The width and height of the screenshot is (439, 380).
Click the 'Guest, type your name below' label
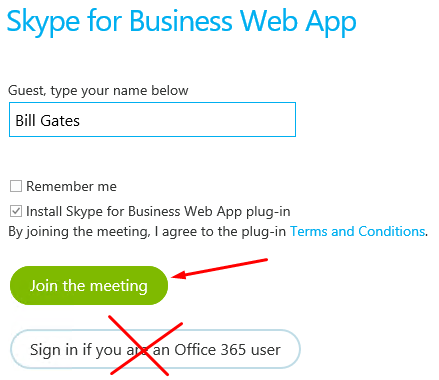[x=98, y=91]
